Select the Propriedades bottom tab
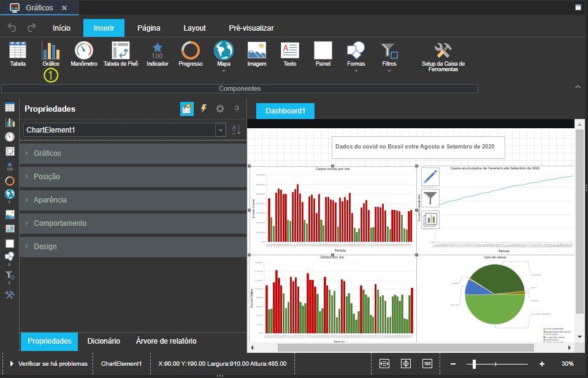588x378 pixels. (x=49, y=341)
